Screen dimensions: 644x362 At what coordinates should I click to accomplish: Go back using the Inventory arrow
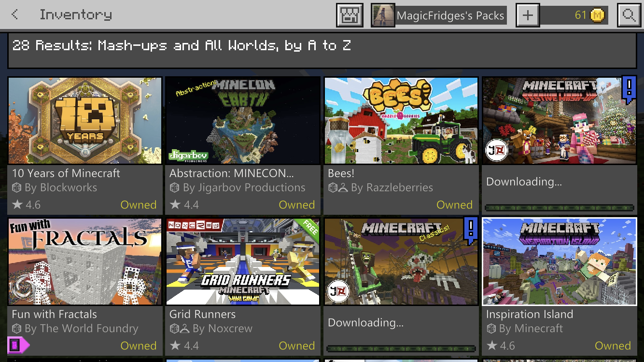pyautogui.click(x=15, y=15)
